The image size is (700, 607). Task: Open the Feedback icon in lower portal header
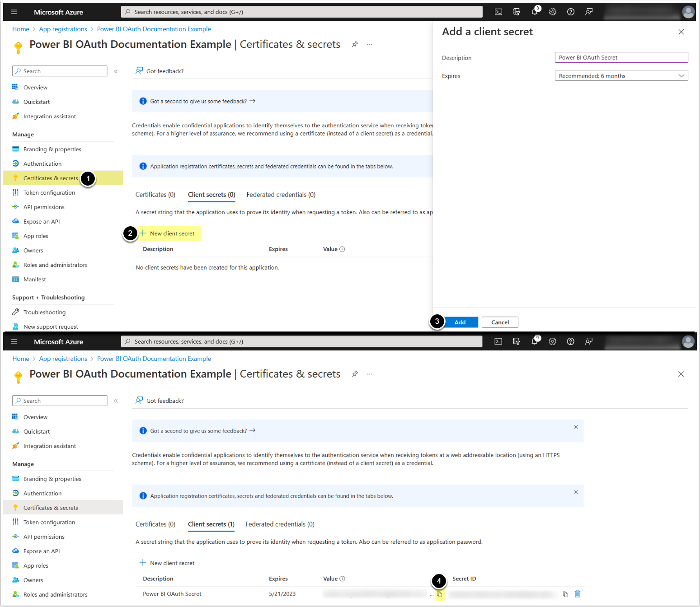click(x=589, y=342)
